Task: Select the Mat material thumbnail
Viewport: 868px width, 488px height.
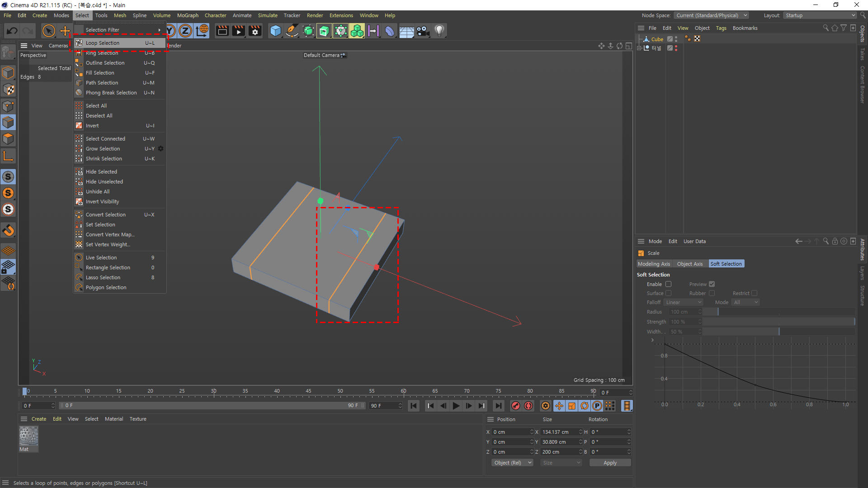Action: click(x=28, y=436)
